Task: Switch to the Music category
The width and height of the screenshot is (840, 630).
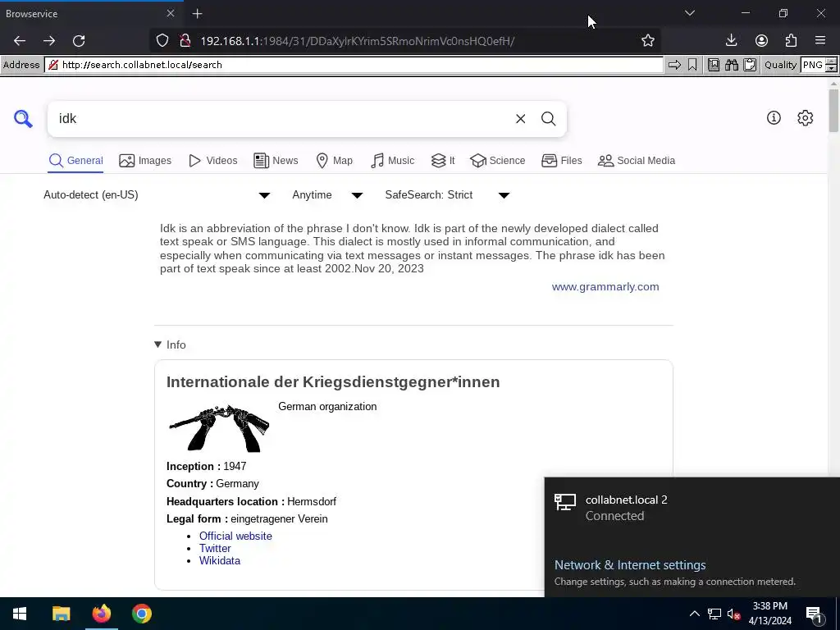Action: coord(392,161)
